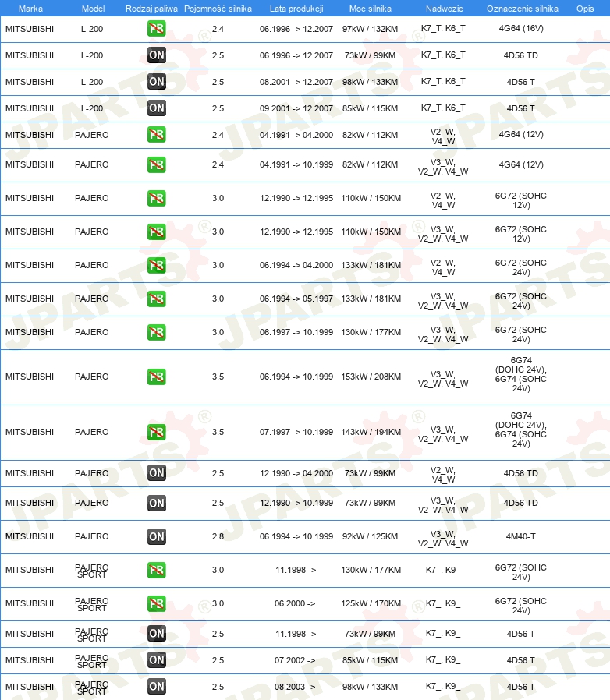This screenshot has height=700, width=610.
Task: Select the 143kW / 194KM power cell
Action: (x=371, y=432)
